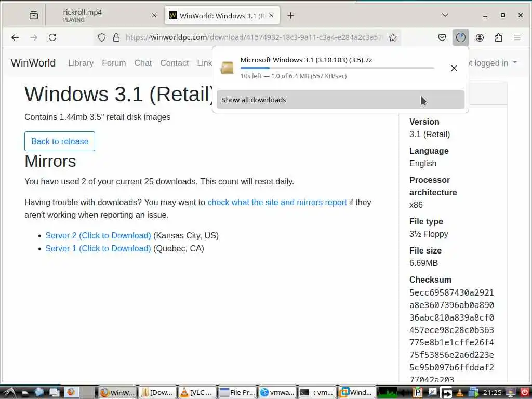Viewport: 532px width, 399px height.
Task: Click Show all downloads
Action: (340, 100)
